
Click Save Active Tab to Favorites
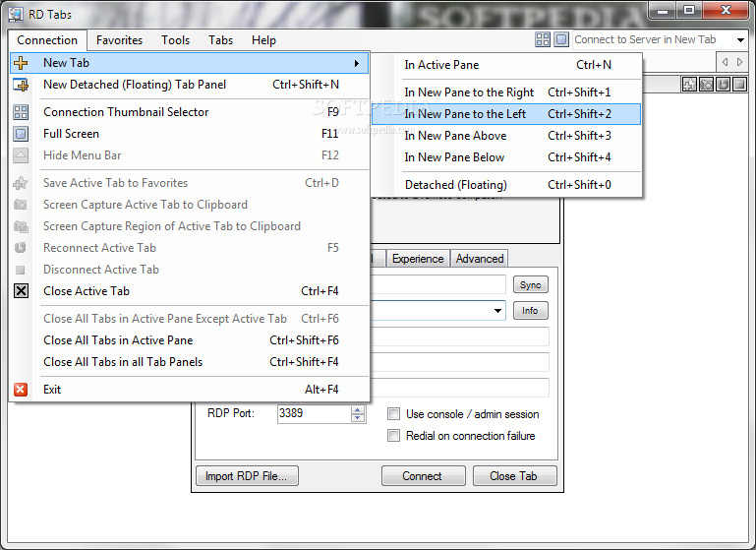click(x=190, y=183)
